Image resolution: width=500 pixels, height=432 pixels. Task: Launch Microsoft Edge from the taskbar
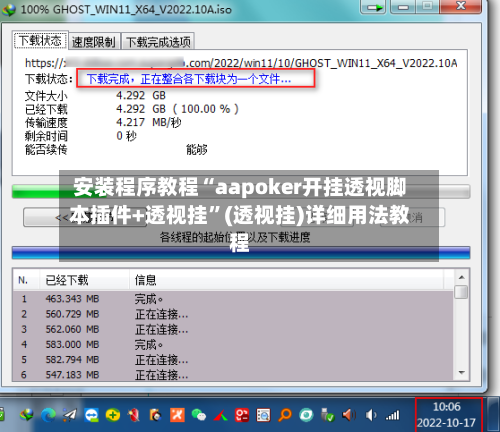49,415
